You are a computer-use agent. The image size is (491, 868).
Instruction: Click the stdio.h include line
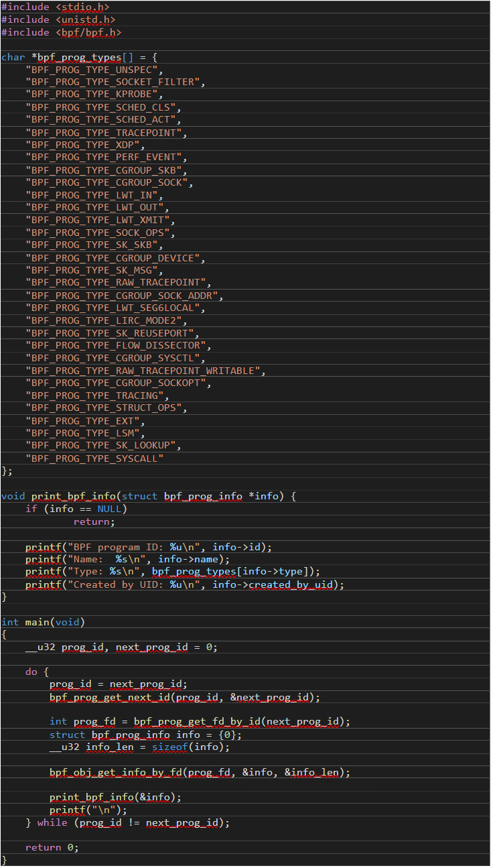click(55, 7)
